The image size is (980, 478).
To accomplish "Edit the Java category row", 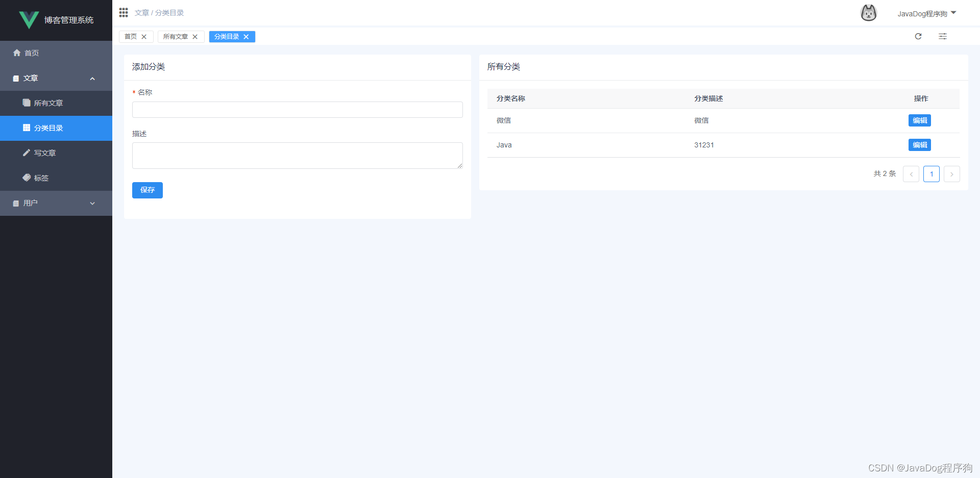I will click(x=920, y=145).
